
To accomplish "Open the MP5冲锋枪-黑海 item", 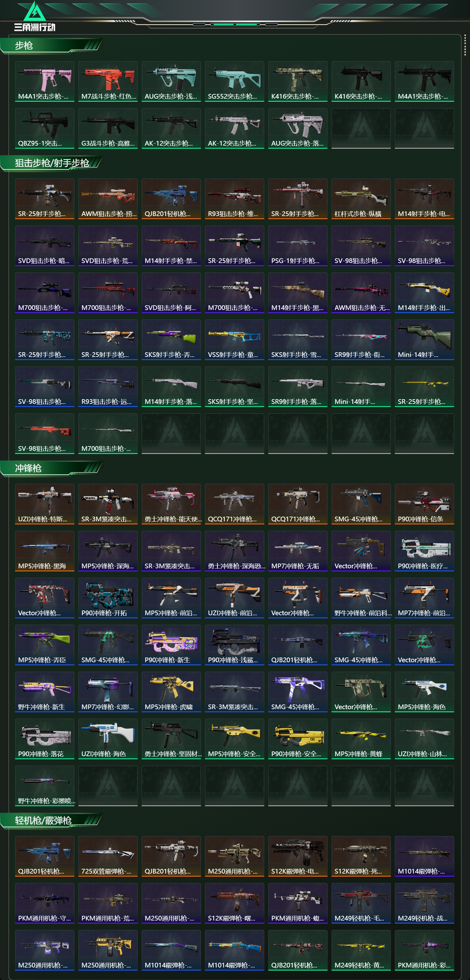I will (44, 551).
